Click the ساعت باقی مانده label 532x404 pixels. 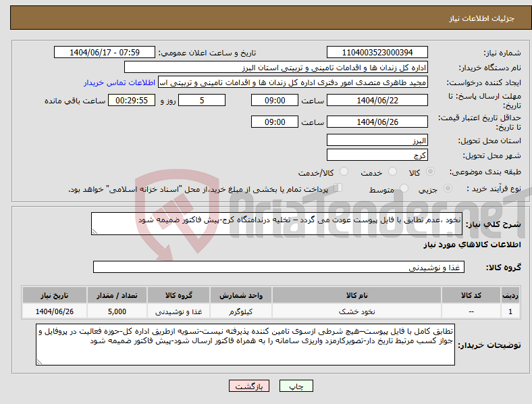(75, 101)
